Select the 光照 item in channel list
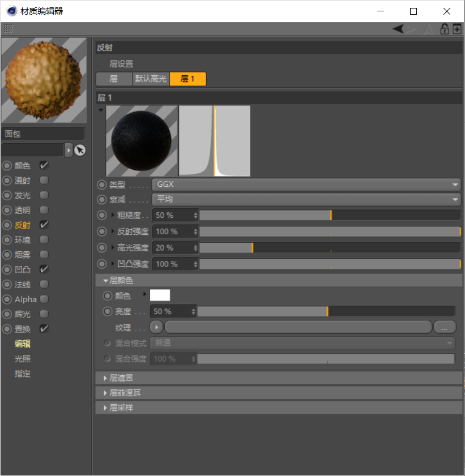The width and height of the screenshot is (465, 476). (23, 359)
